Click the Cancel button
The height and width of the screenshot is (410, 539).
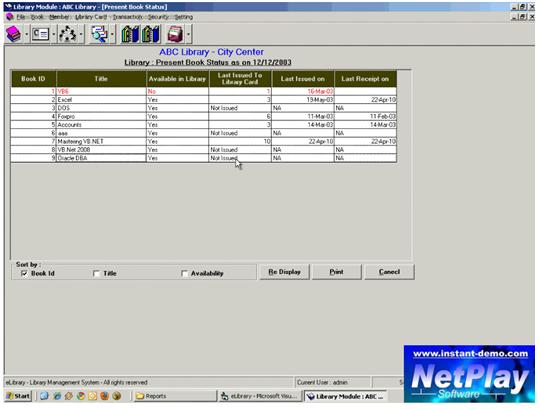[x=389, y=272]
